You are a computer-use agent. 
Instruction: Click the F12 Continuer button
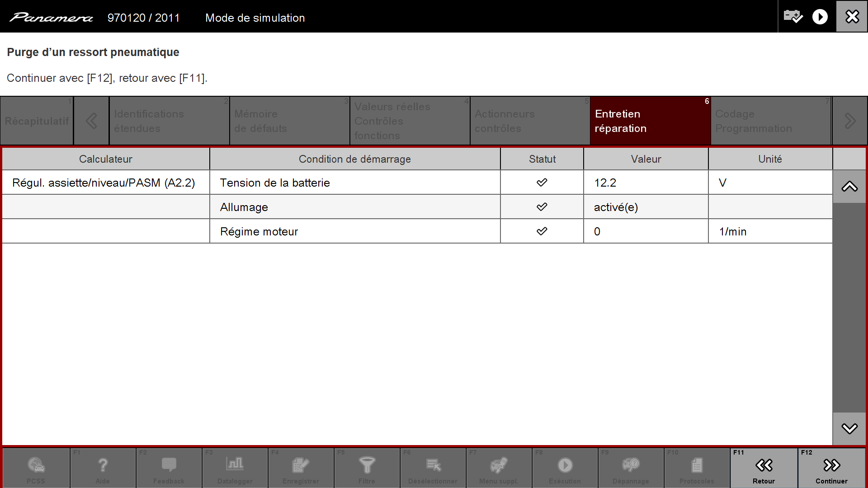[831, 468]
